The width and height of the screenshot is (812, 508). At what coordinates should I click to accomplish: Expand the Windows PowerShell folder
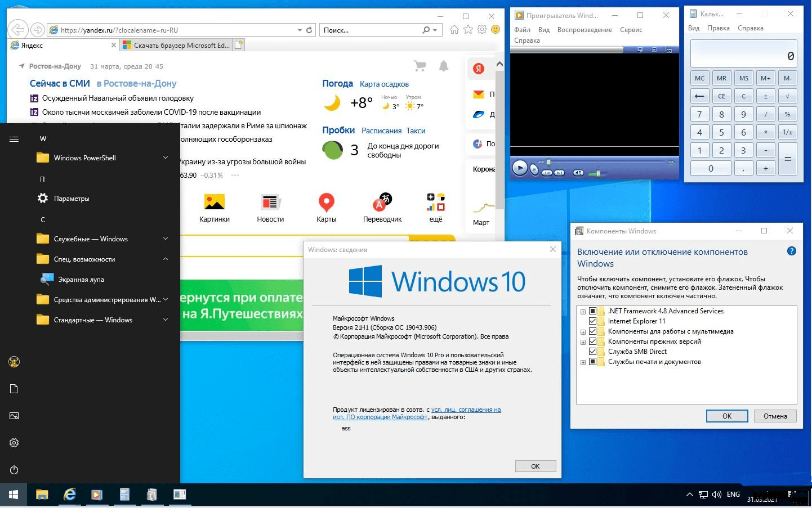click(166, 158)
